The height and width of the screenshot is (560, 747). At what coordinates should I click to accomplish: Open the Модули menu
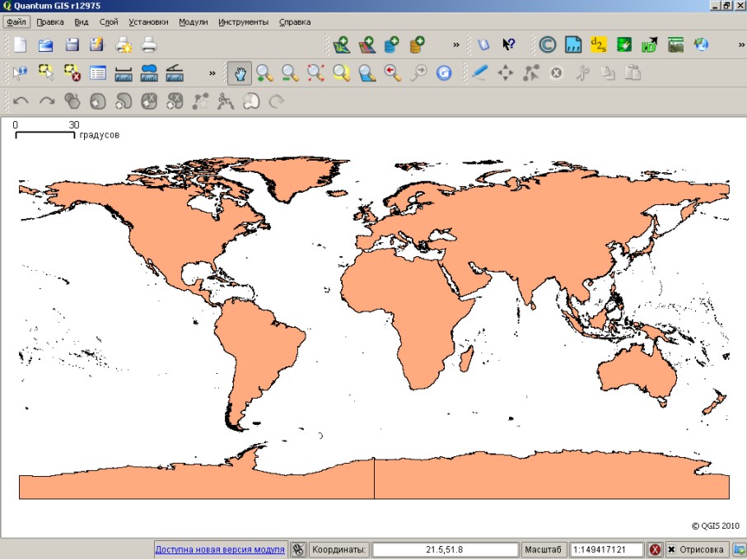point(194,22)
